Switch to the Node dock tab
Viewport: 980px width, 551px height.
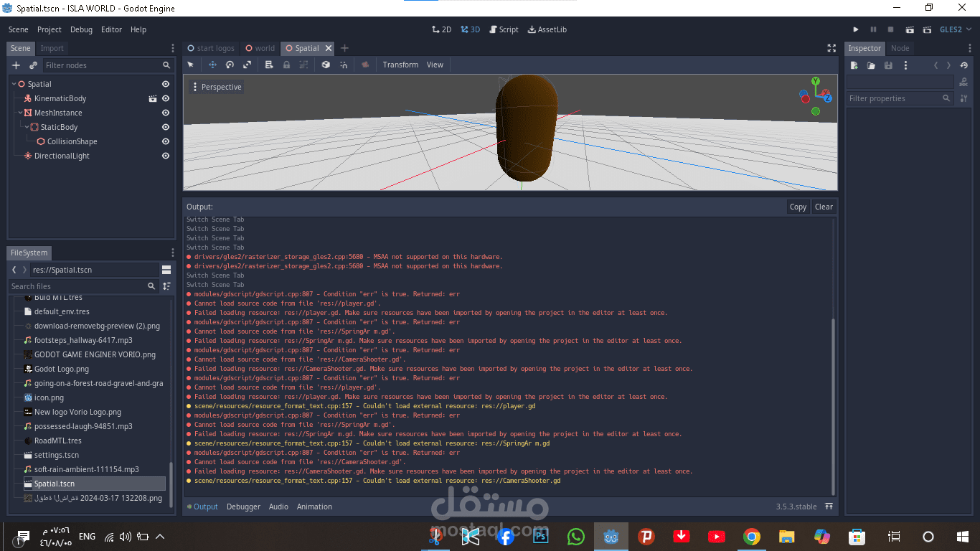pyautogui.click(x=900, y=48)
